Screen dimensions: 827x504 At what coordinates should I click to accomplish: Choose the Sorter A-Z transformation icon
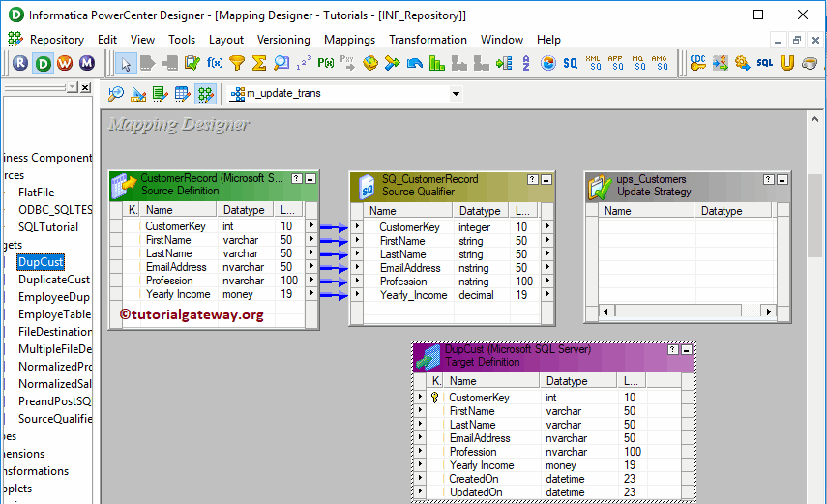click(x=525, y=63)
